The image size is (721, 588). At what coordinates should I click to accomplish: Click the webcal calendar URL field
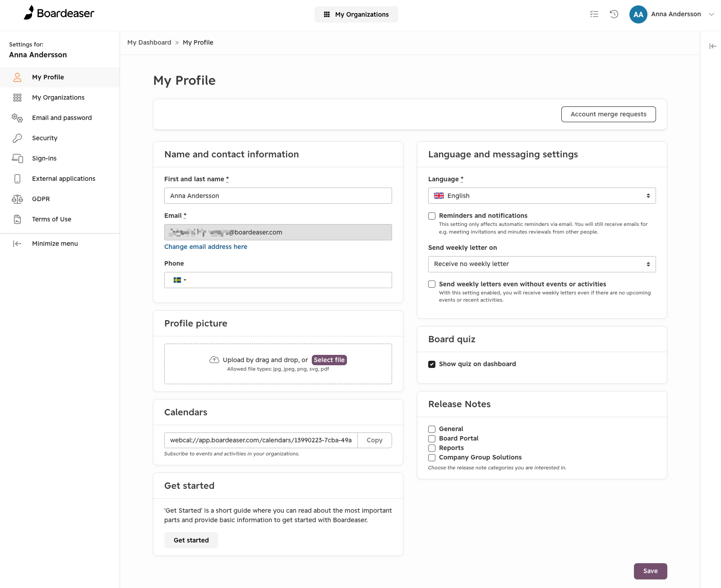(261, 440)
